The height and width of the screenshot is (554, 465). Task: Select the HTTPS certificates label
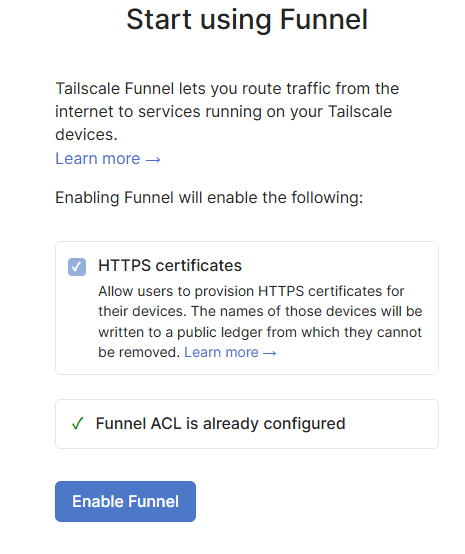(x=170, y=265)
